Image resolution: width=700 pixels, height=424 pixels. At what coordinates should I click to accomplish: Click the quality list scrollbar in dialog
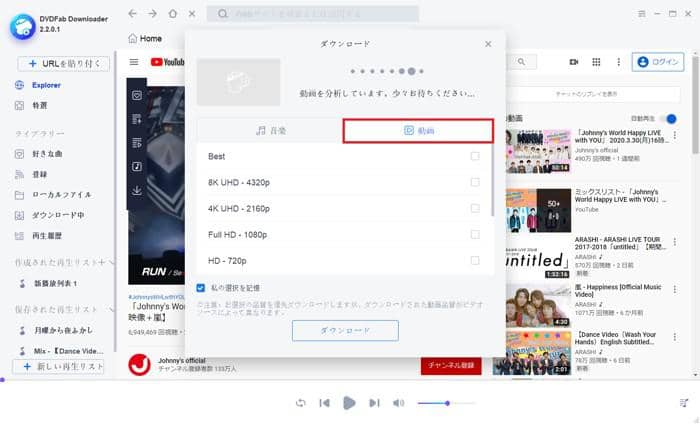click(x=492, y=181)
